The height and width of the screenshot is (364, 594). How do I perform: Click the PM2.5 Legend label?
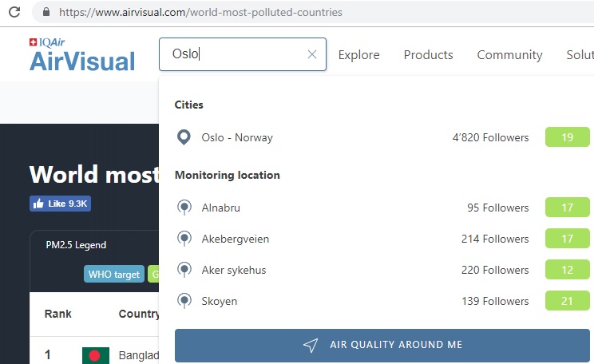(76, 245)
